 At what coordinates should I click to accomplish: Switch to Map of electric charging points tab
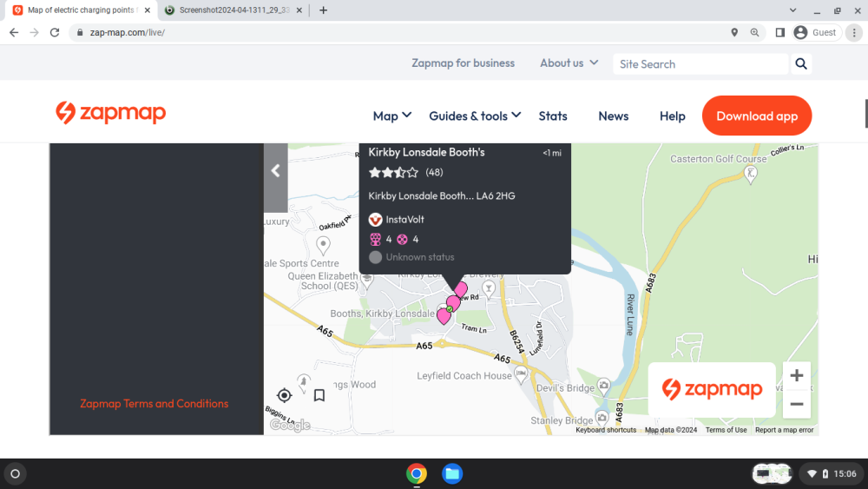pos(82,10)
